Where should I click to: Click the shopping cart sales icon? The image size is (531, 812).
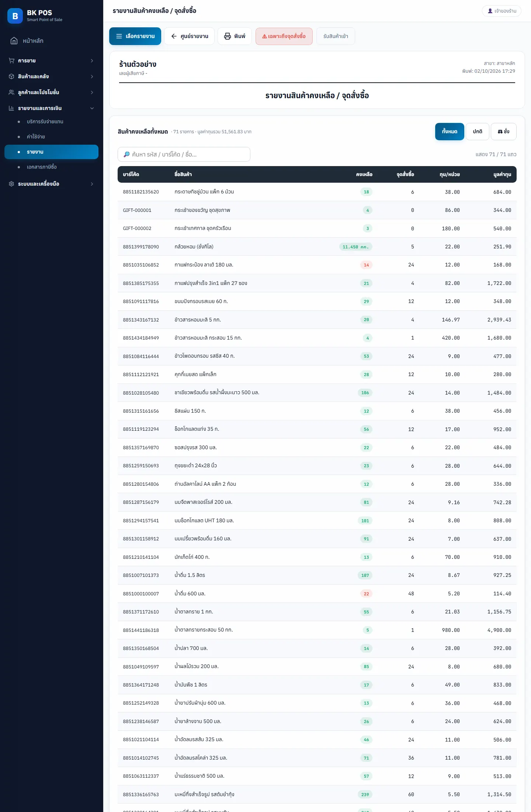tap(11, 61)
